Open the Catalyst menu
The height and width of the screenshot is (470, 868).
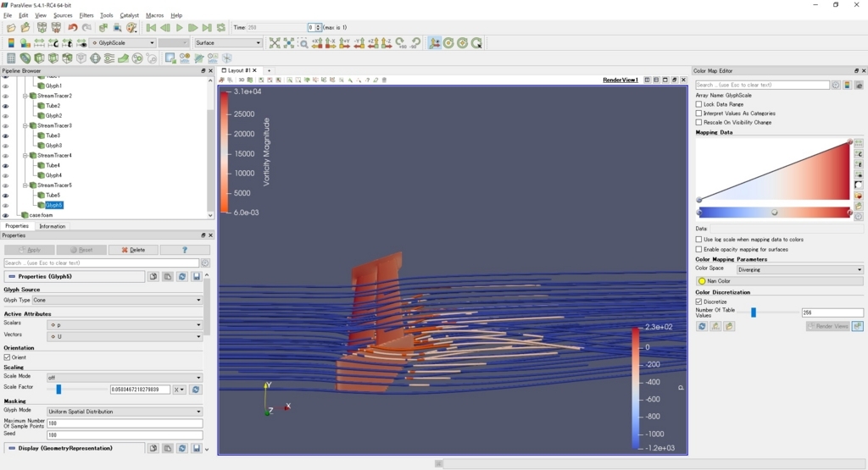pyautogui.click(x=130, y=15)
